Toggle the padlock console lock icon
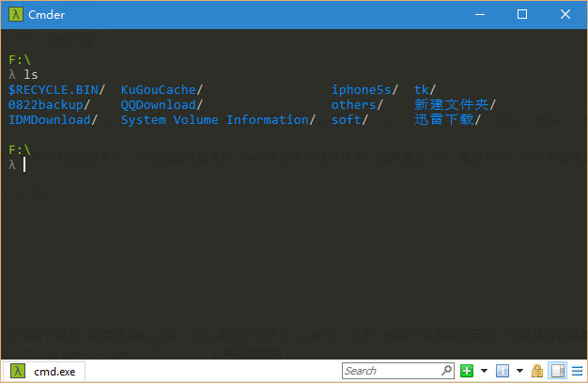The width and height of the screenshot is (588, 383). point(537,371)
